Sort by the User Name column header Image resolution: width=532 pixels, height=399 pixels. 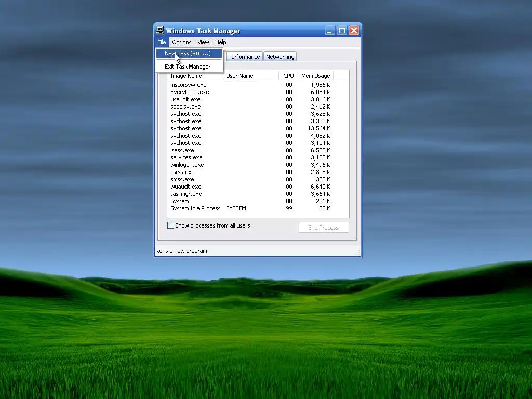tap(251, 76)
